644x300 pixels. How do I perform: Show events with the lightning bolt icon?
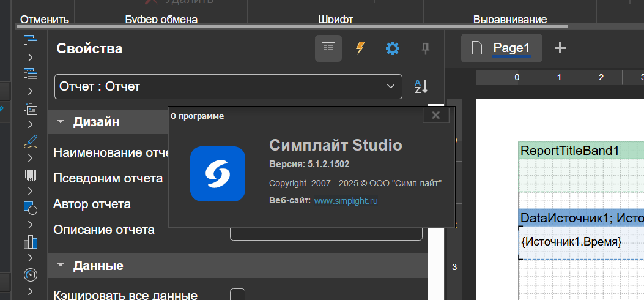tap(360, 48)
